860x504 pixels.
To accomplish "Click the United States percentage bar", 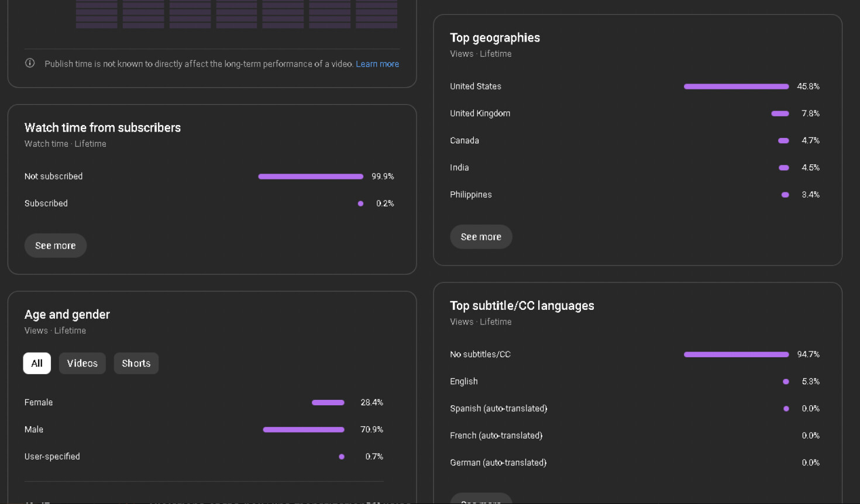I will [x=736, y=87].
